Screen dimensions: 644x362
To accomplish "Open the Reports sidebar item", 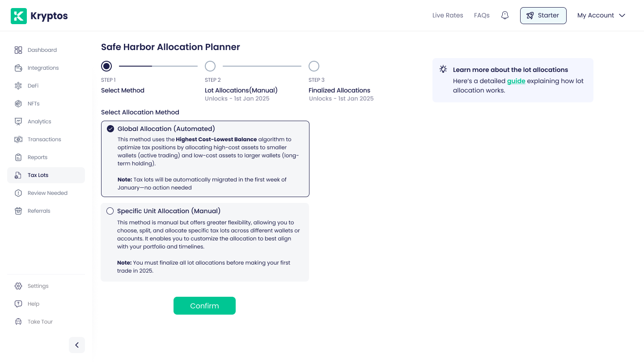I will (37, 157).
